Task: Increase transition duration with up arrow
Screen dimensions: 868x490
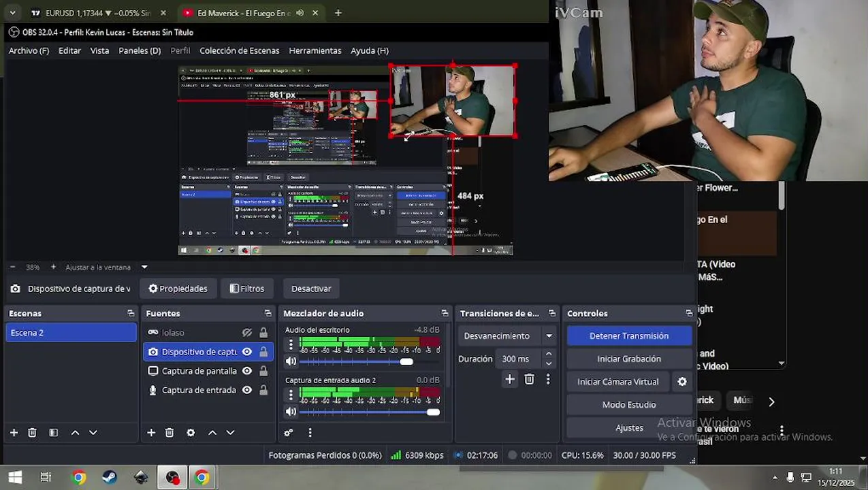Action: click(x=549, y=354)
